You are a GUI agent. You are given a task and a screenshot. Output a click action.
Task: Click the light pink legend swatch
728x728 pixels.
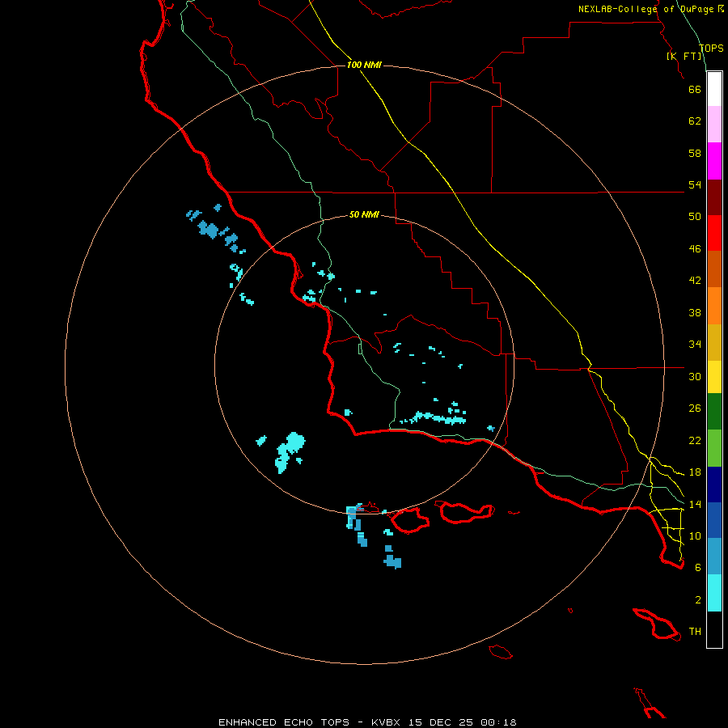[714, 125]
